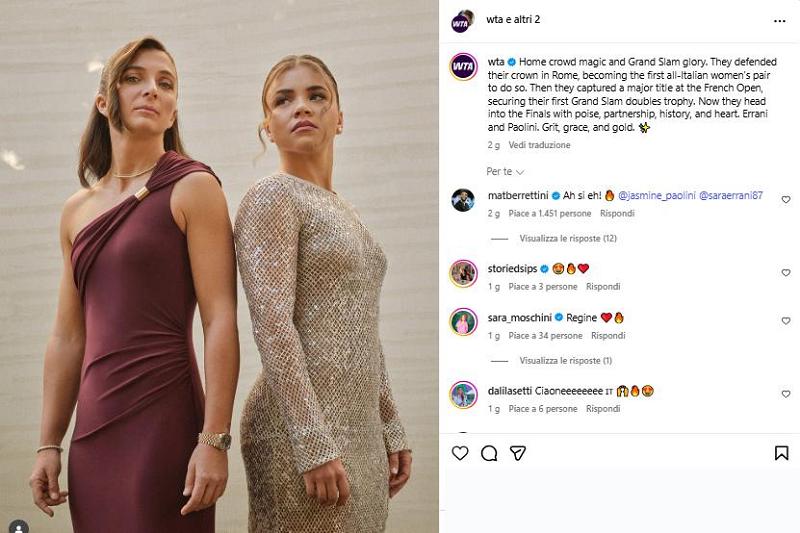800x533 pixels.
Task: Like dalilasetti's comment heart
Action: (785, 395)
